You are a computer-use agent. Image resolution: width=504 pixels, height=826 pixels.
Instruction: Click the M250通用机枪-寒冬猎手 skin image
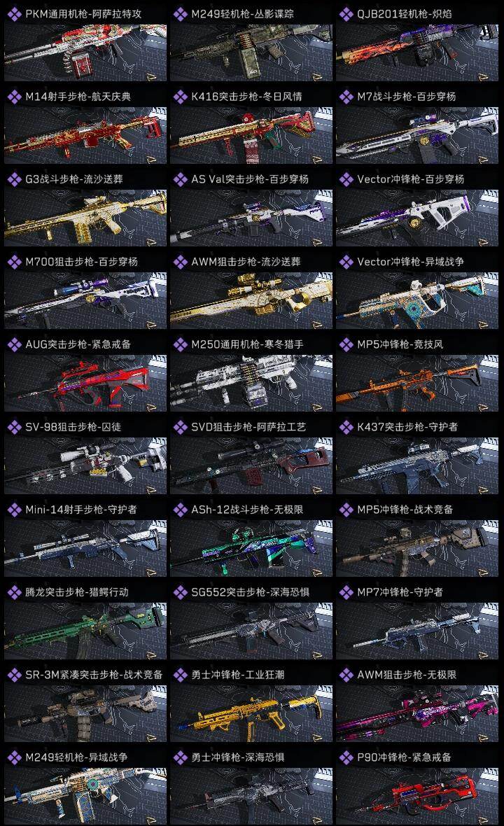click(x=251, y=383)
